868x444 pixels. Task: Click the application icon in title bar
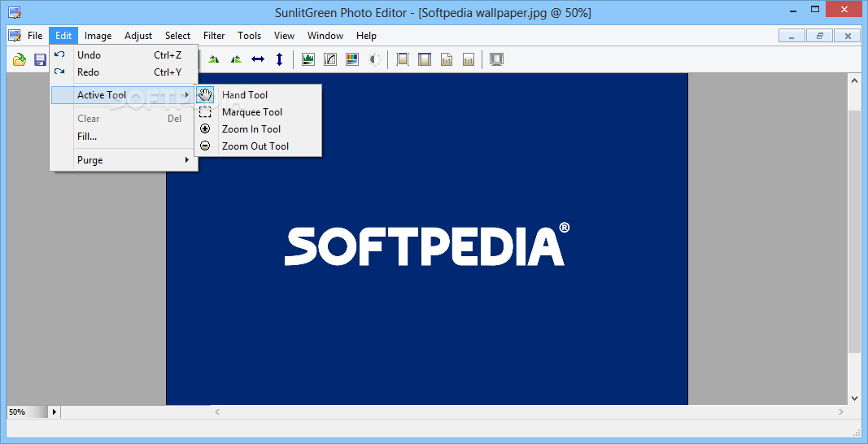coord(15,12)
